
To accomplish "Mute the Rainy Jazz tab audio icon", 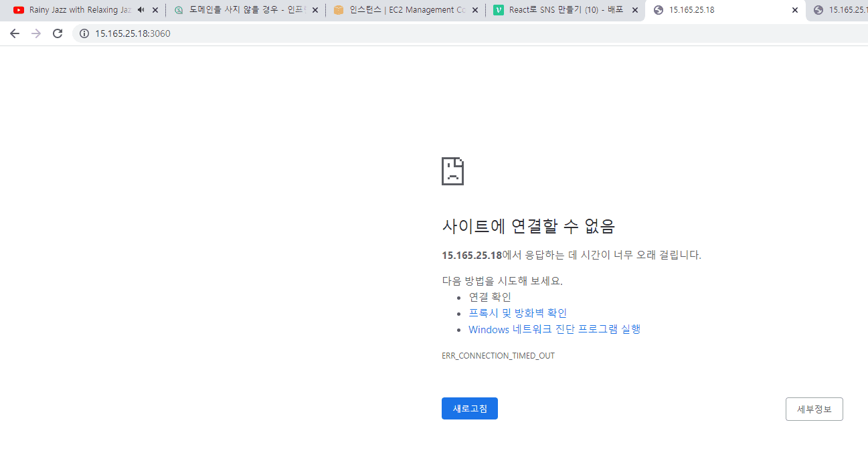I will click(x=141, y=10).
